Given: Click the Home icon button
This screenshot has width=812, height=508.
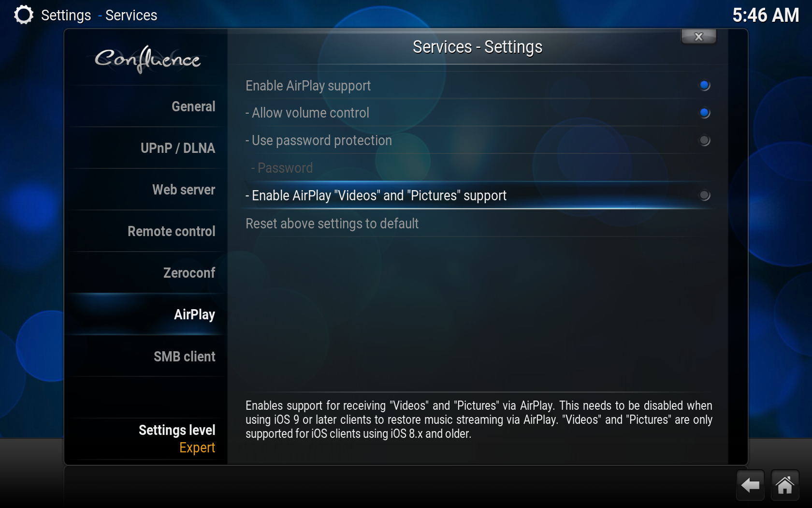Looking at the screenshot, I should [785, 485].
